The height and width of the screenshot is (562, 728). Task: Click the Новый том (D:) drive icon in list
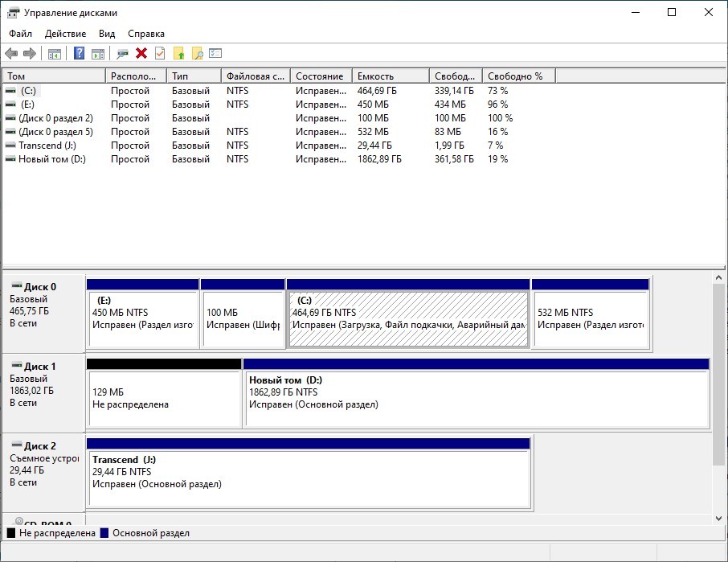pos(10,159)
